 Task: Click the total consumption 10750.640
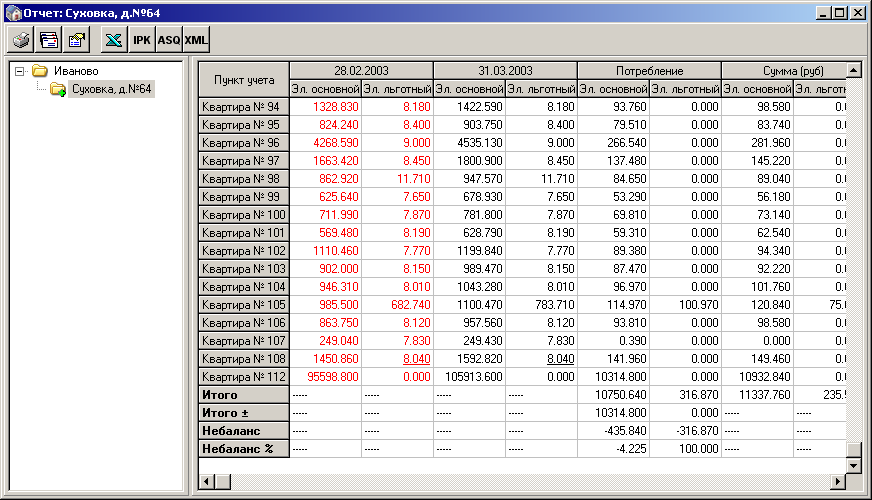click(621, 395)
